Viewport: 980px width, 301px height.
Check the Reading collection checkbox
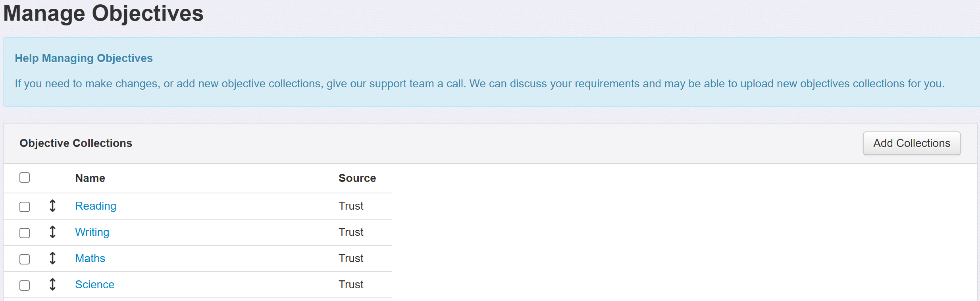pyautogui.click(x=25, y=207)
